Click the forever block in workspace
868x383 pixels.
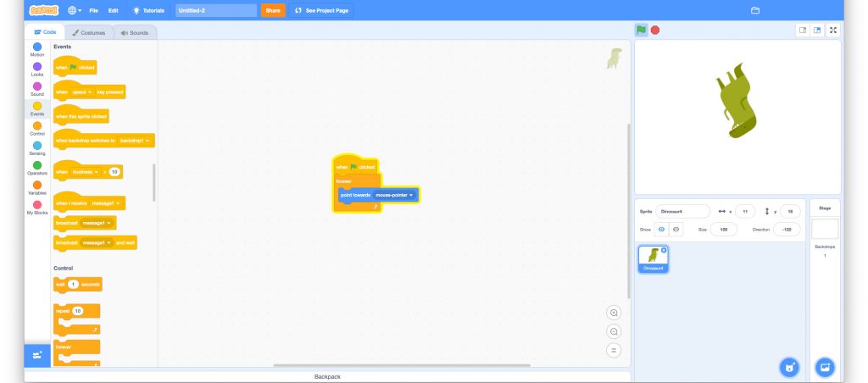[x=344, y=181]
